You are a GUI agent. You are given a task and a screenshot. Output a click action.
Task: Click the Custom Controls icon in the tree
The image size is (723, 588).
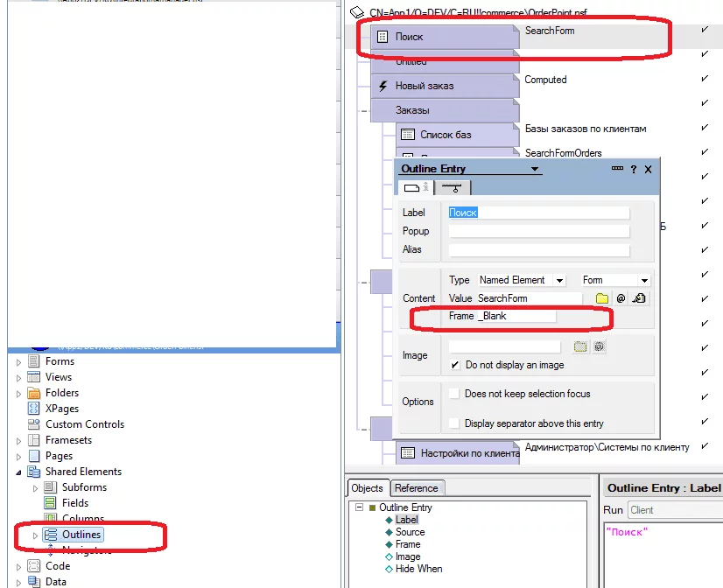click(x=34, y=424)
